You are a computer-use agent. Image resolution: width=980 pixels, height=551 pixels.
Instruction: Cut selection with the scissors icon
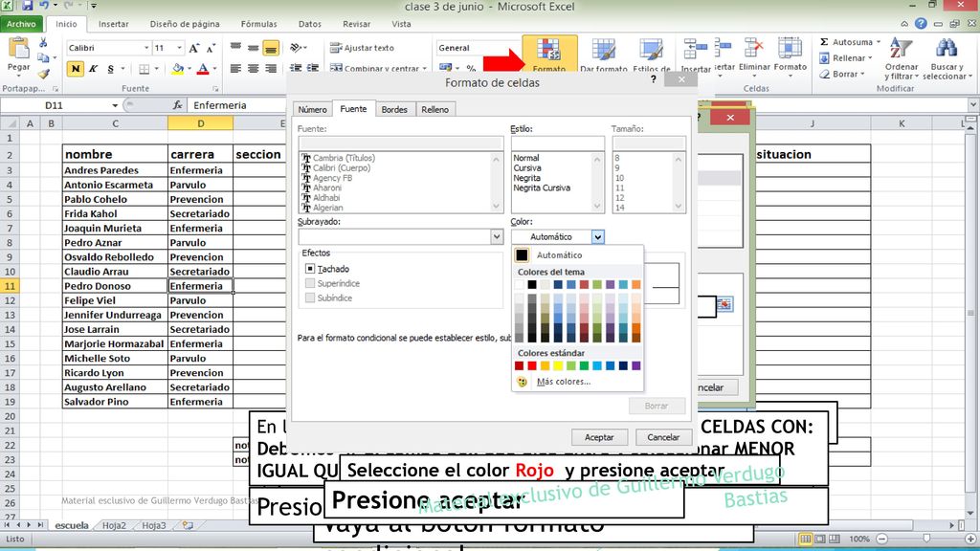pos(43,43)
